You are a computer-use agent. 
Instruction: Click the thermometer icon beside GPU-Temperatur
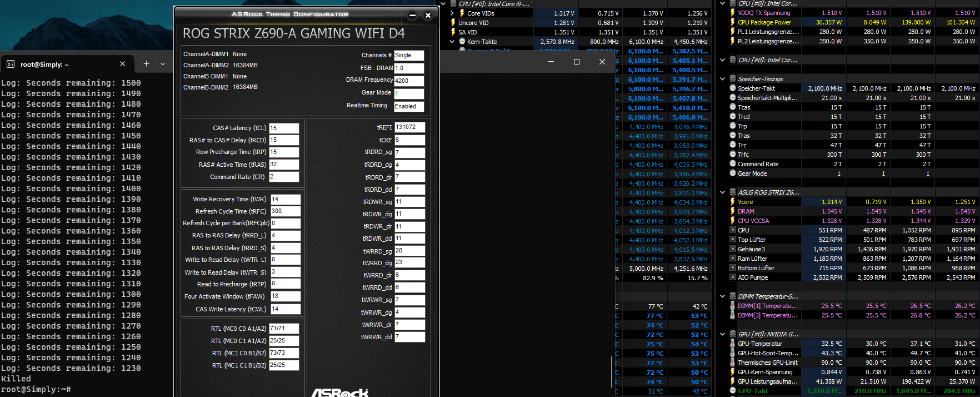(732, 344)
